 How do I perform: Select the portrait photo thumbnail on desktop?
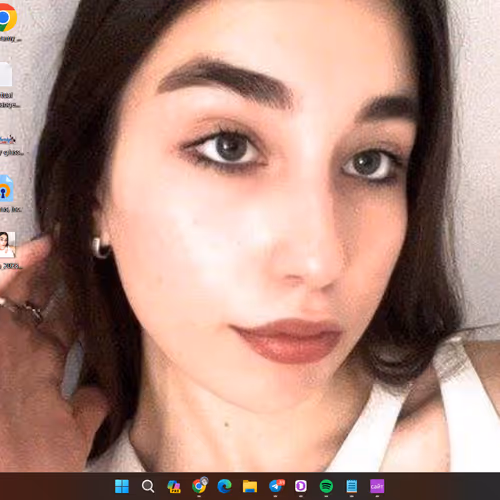pos(7,245)
